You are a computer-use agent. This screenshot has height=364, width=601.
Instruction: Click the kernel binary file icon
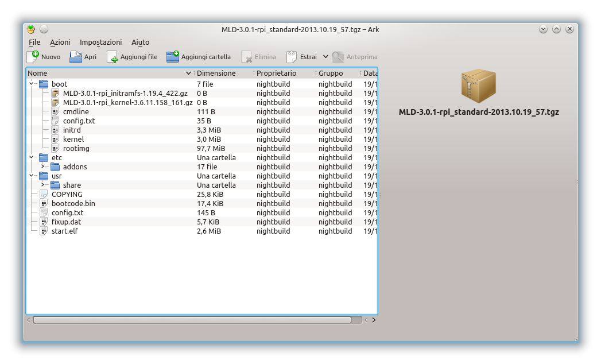tap(55, 140)
